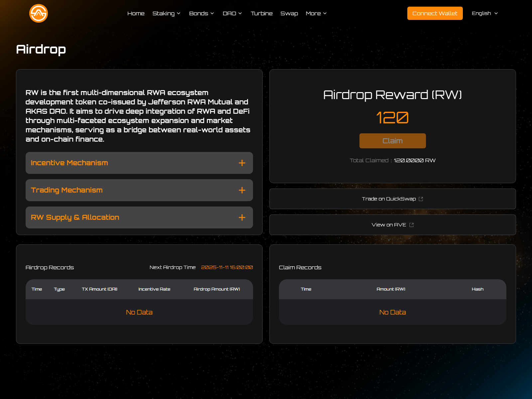Viewport: 532px width, 399px height.
Task: Open View on AVE link
Action: [388, 225]
